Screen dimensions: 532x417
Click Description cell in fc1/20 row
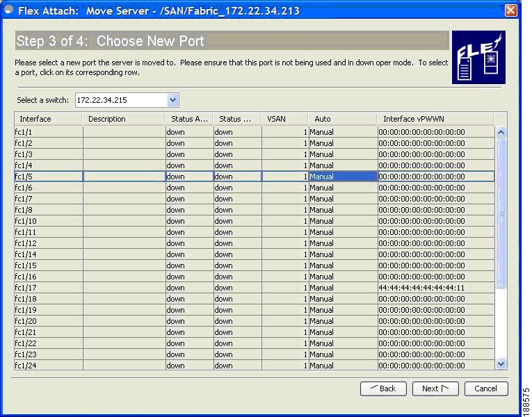coord(124,321)
